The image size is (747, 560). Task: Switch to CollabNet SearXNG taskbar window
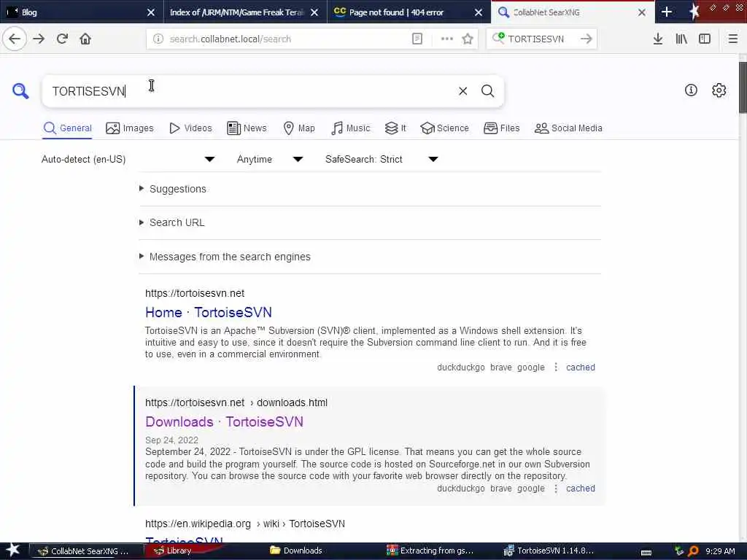tap(86, 551)
